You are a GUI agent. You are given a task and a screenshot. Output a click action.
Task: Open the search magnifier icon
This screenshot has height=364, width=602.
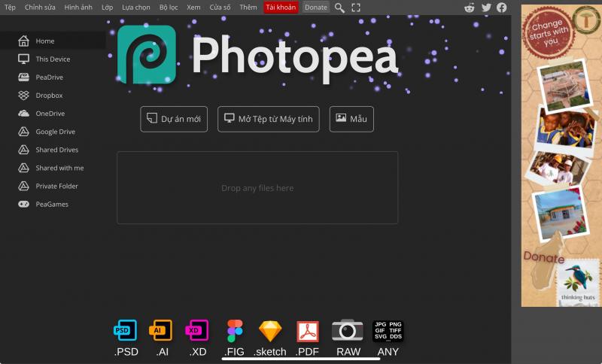[339, 8]
